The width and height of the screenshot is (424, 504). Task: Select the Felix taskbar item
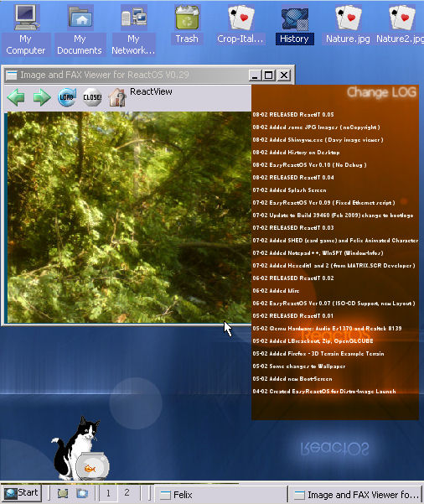(x=221, y=495)
